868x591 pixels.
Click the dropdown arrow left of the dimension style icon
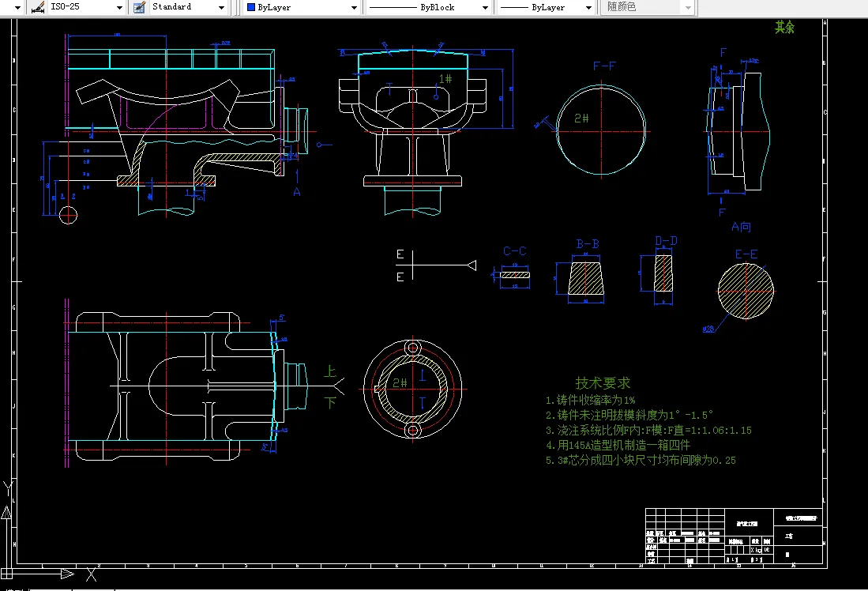[18, 7]
